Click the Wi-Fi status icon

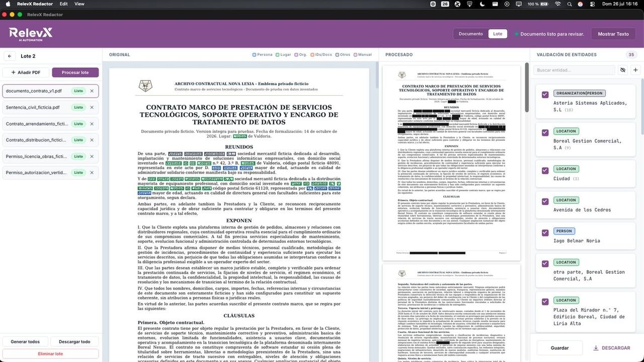tap(557, 4)
